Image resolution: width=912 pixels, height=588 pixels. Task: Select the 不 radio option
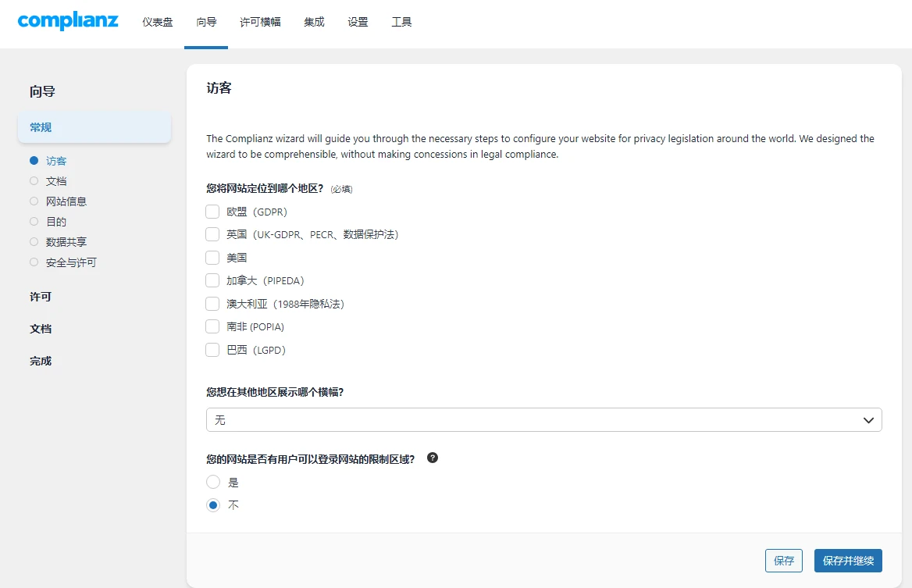[x=212, y=504]
